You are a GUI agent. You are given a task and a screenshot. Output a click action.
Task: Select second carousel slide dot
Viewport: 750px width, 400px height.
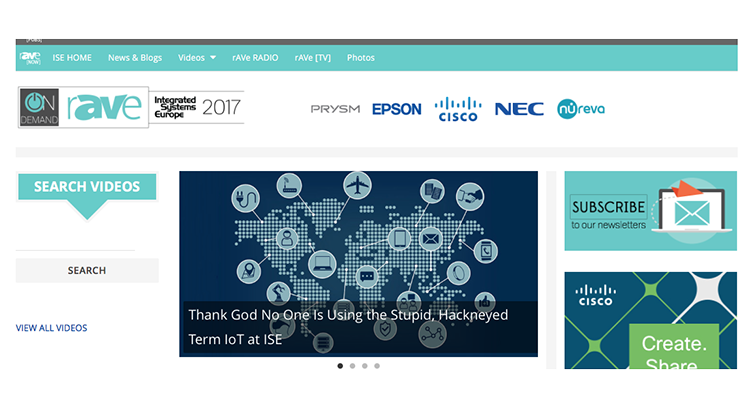353,366
